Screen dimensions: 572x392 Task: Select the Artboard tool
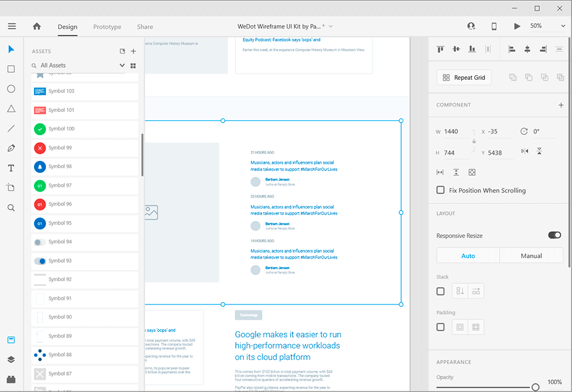click(11, 187)
